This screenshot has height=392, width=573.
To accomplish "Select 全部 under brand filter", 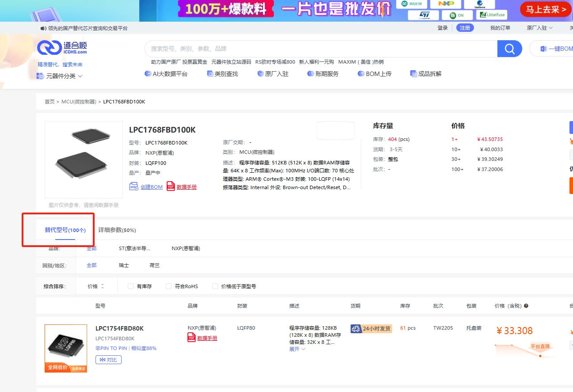I will 92,248.
